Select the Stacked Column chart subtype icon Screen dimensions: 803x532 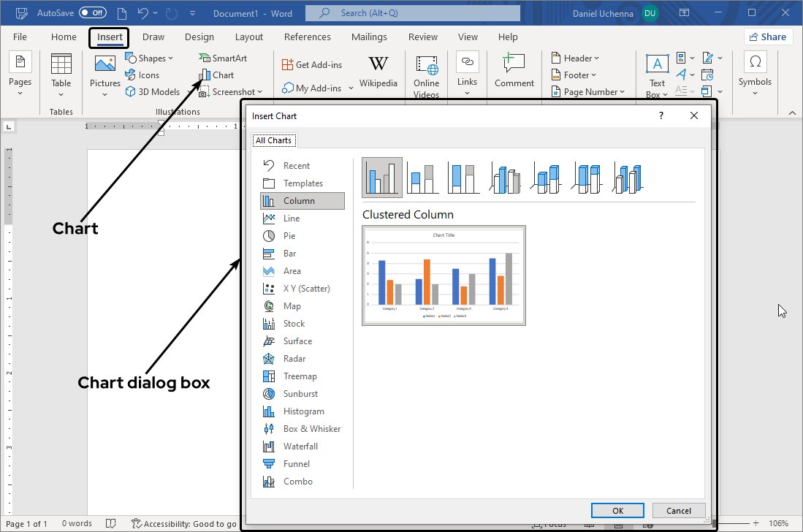click(x=423, y=178)
